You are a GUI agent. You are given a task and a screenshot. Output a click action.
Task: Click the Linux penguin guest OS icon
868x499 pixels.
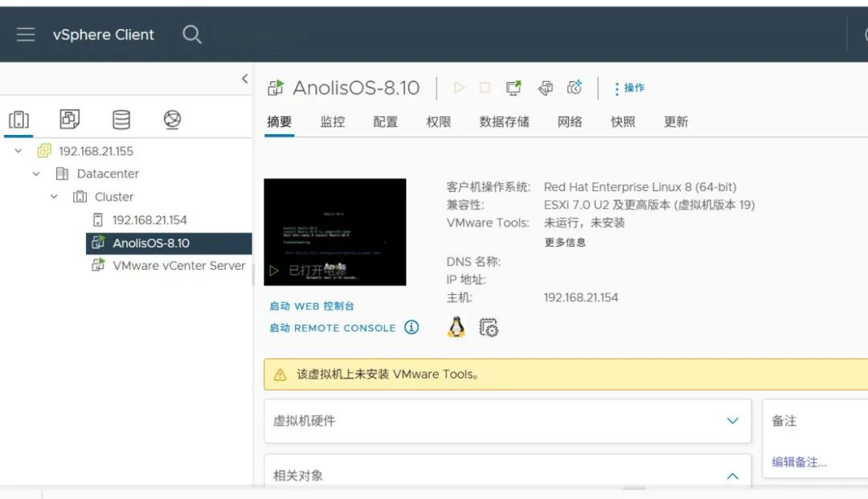457,327
